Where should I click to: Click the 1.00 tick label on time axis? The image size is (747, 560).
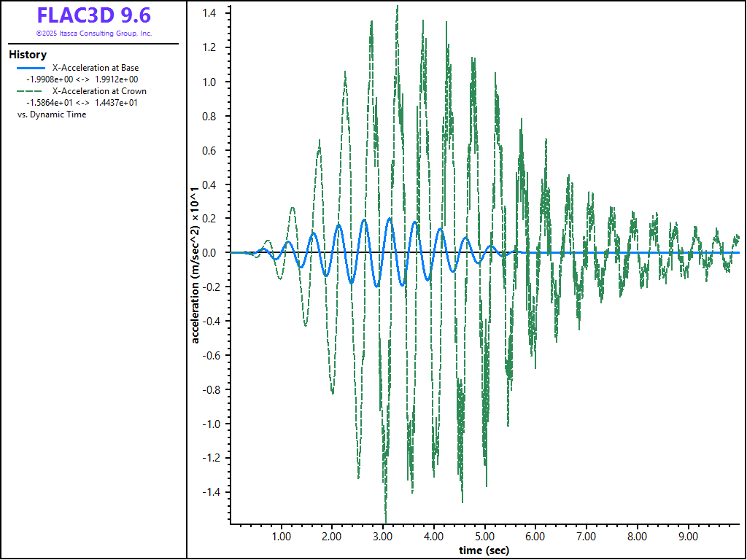(x=281, y=537)
